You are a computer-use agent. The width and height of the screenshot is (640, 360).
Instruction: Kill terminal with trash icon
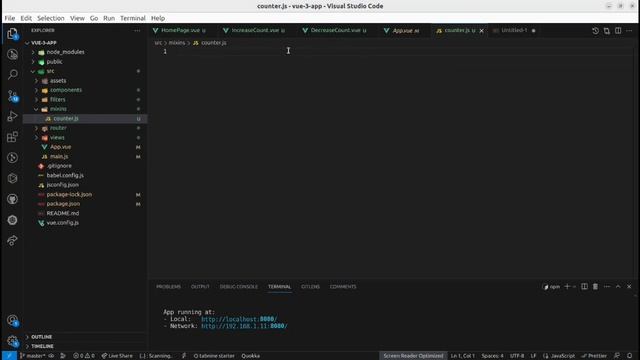tap(596, 287)
